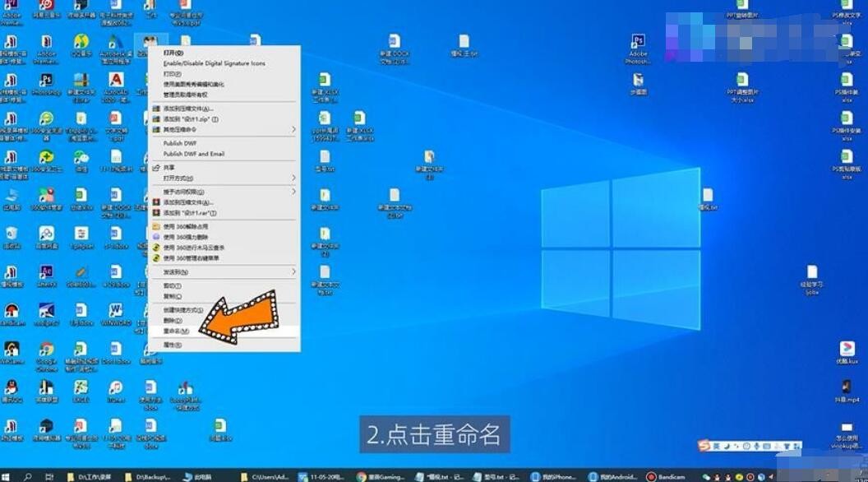Screen dimensions: 868x482
Task: Select the WINWORD desktop shortcut
Action: pos(116,314)
